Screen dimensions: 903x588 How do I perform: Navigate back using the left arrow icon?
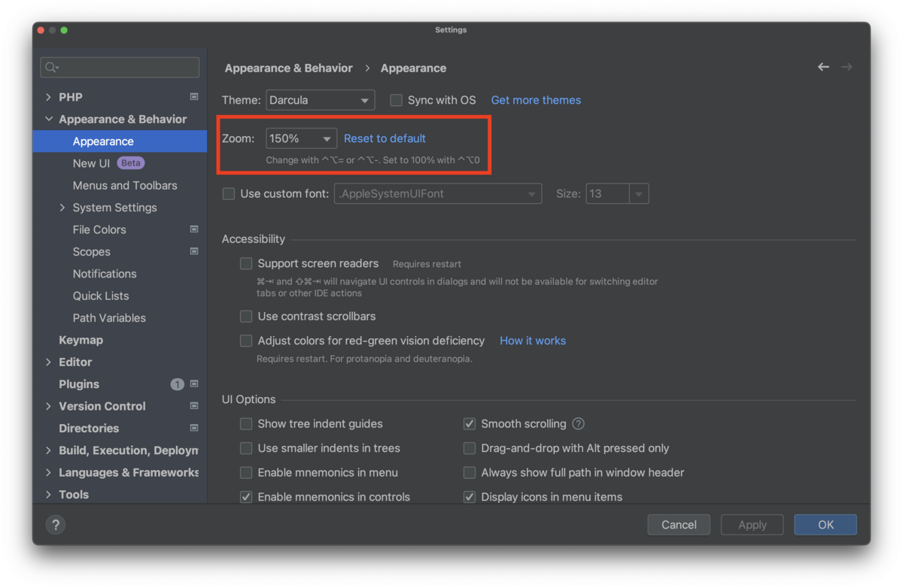tap(822, 67)
